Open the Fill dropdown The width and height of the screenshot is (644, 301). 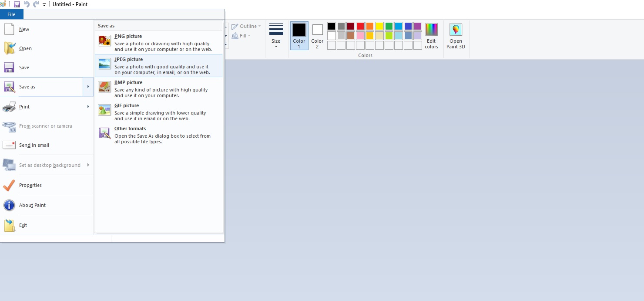[x=241, y=36]
